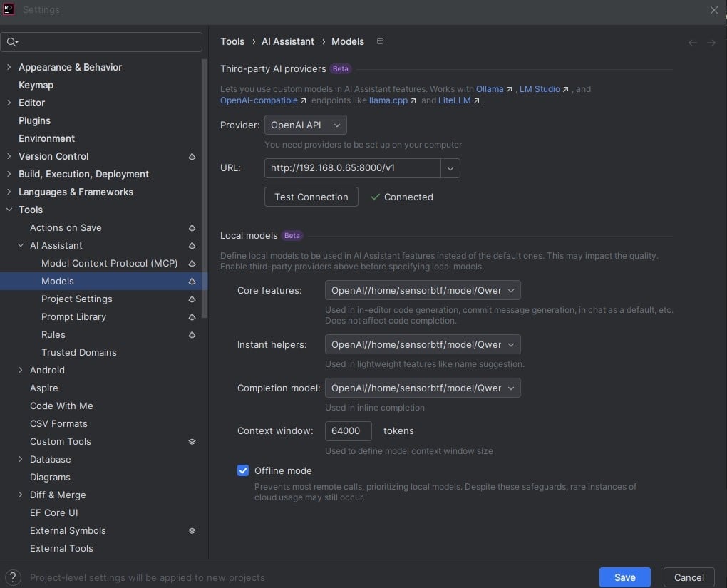Open the URL history dropdown arrow
The image size is (727, 588).
click(450, 168)
